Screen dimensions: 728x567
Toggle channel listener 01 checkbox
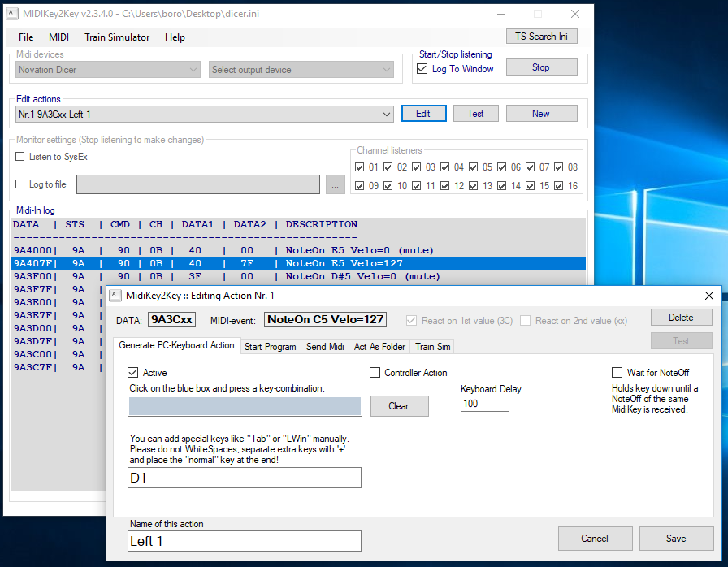[359, 167]
